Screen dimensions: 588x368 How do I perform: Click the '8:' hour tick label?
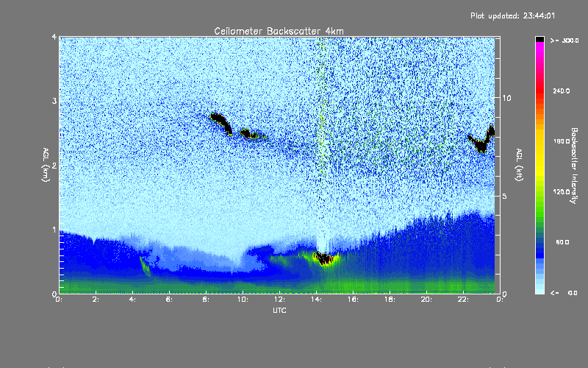[207, 300]
